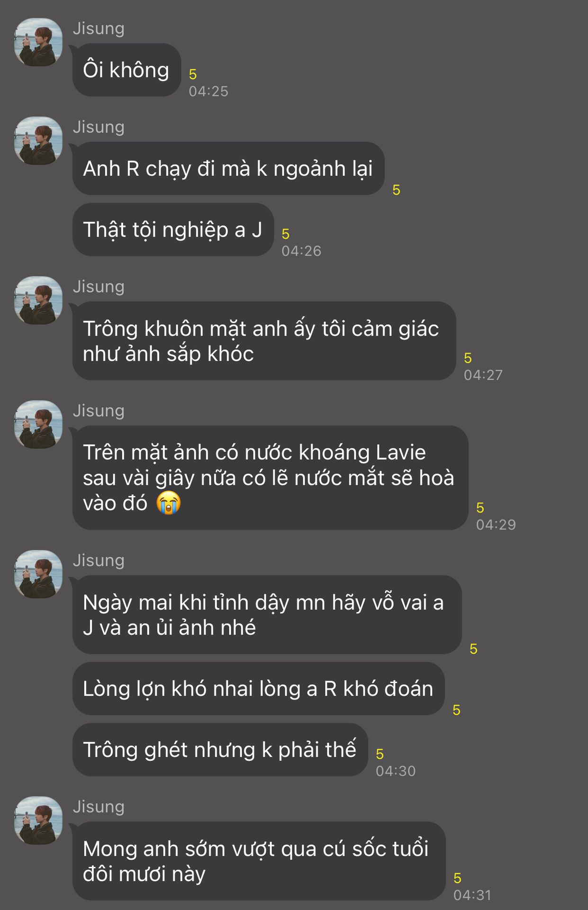Viewport: 588px width, 910px height.
Task: Tap Jisung's avatar beside "Ôi không"
Action: point(38,42)
